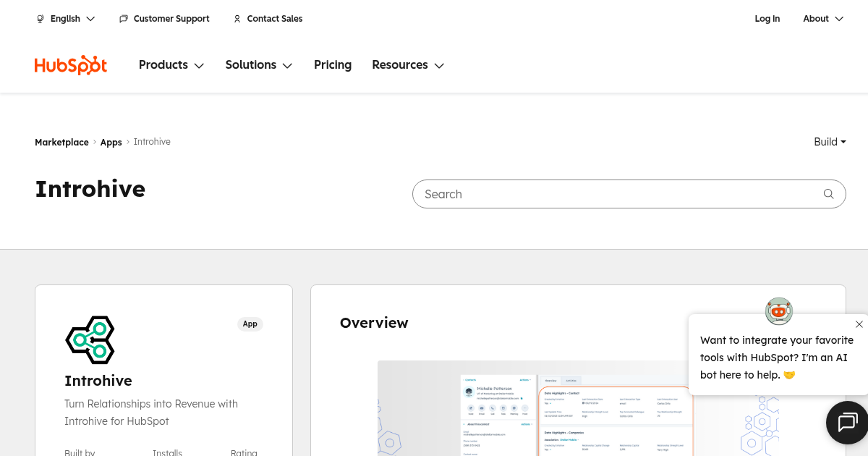
Task: Go to Apps breadcrumb
Action: (111, 143)
